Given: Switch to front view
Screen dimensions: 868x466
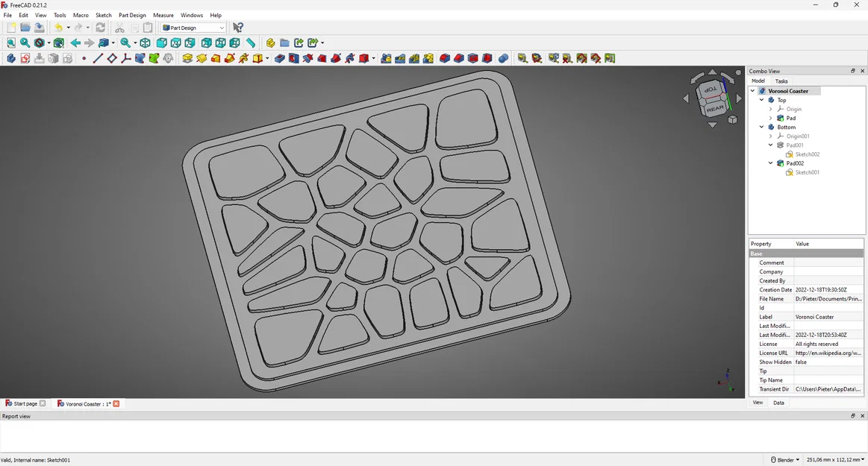Looking at the screenshot, I should pyautogui.click(x=162, y=42).
